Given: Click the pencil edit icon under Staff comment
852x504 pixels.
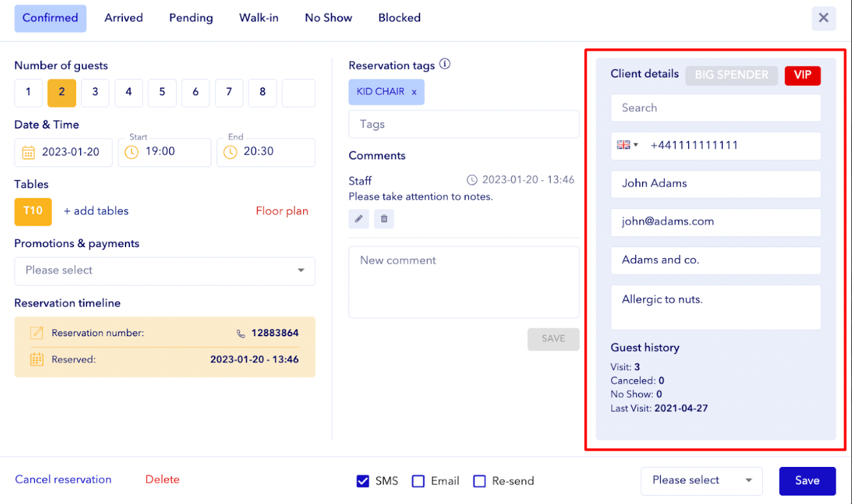Looking at the screenshot, I should 358,219.
